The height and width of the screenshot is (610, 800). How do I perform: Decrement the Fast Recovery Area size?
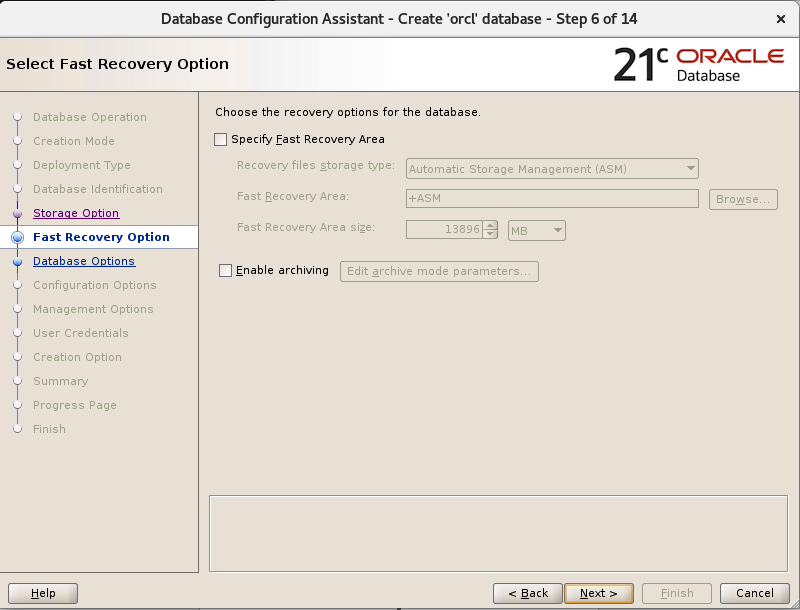coord(489,235)
